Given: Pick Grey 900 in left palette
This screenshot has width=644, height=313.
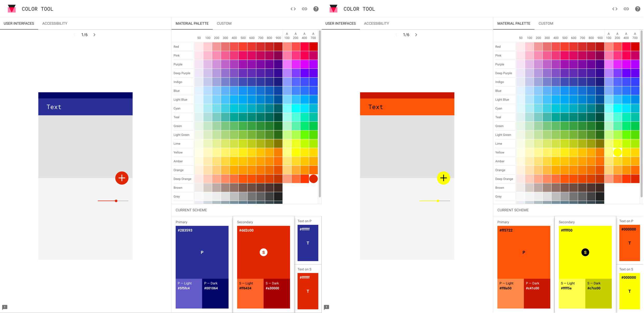Looking at the screenshot, I should (278, 197).
